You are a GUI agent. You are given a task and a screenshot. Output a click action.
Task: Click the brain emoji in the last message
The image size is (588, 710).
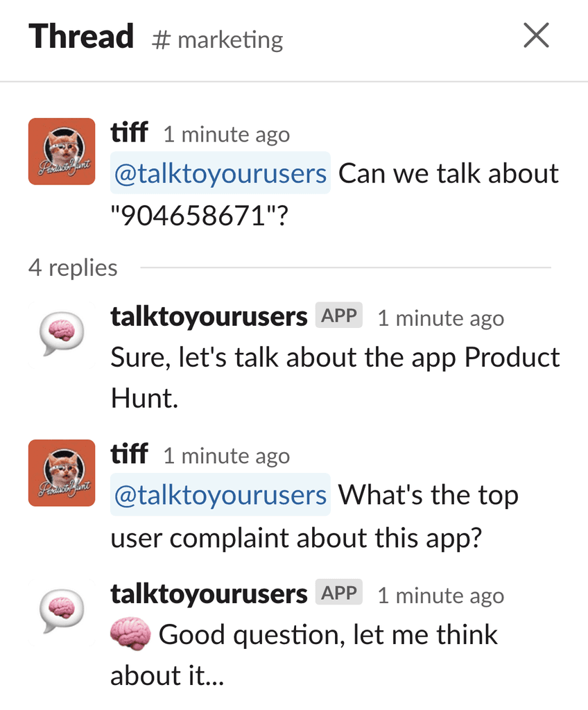tap(130, 634)
